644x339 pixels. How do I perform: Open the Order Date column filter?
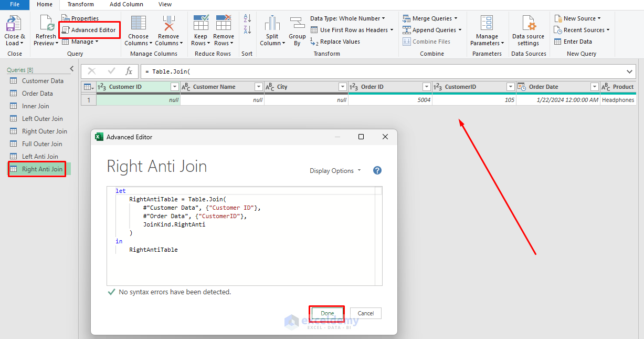click(x=594, y=87)
